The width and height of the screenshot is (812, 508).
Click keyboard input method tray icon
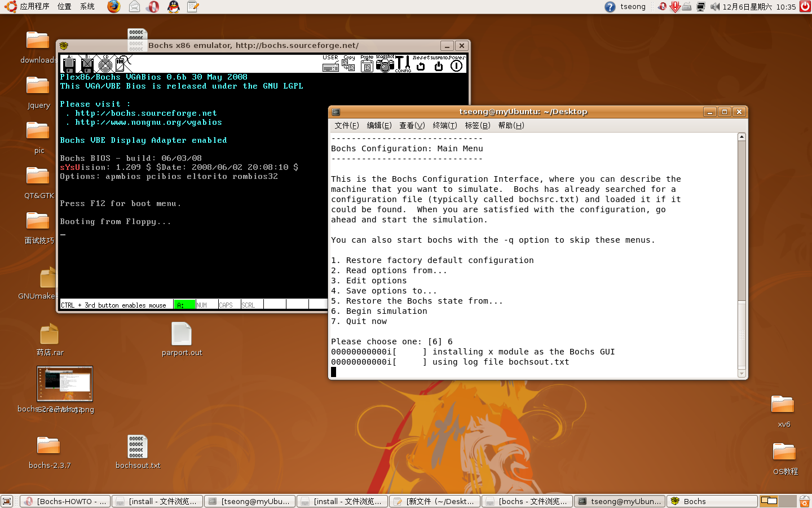tap(687, 7)
